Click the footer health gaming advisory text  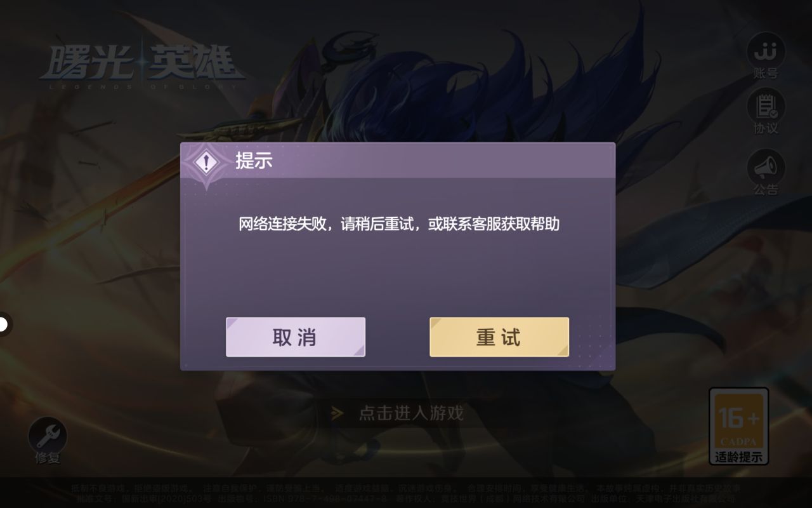[405, 493]
